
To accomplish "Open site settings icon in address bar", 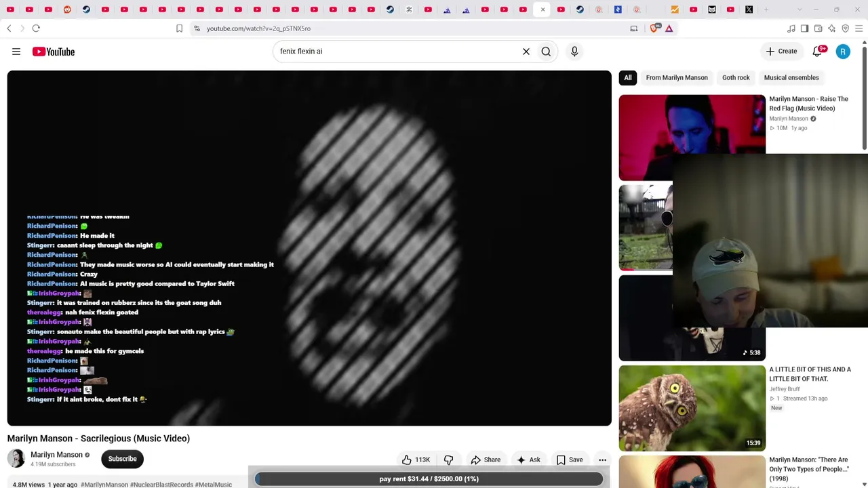I will [x=197, y=28].
